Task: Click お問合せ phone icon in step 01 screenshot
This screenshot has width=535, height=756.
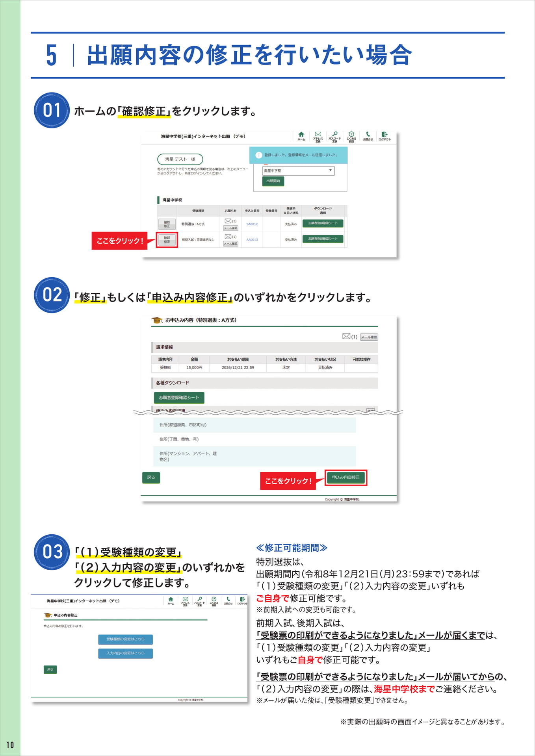Action: [x=368, y=134]
